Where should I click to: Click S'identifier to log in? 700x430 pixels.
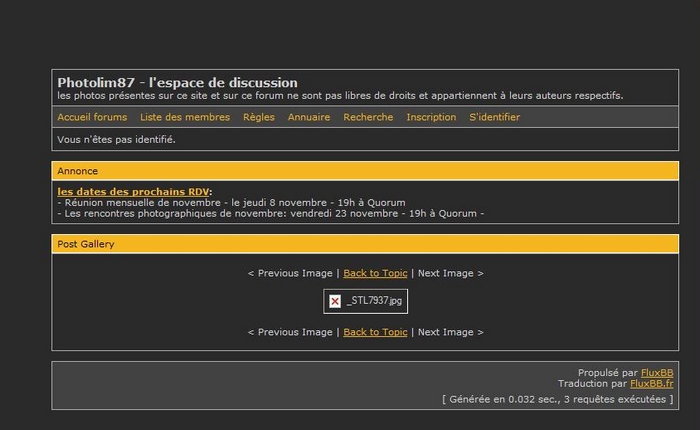[494, 117]
